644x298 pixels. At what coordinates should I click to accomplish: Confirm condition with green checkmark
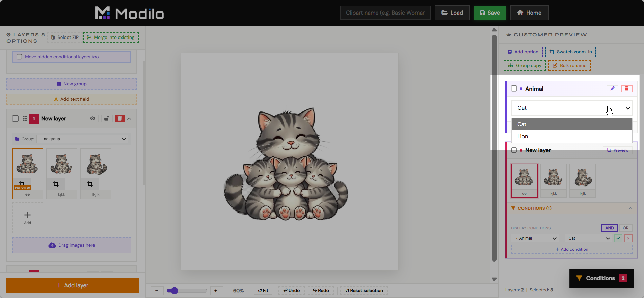pyautogui.click(x=618, y=238)
